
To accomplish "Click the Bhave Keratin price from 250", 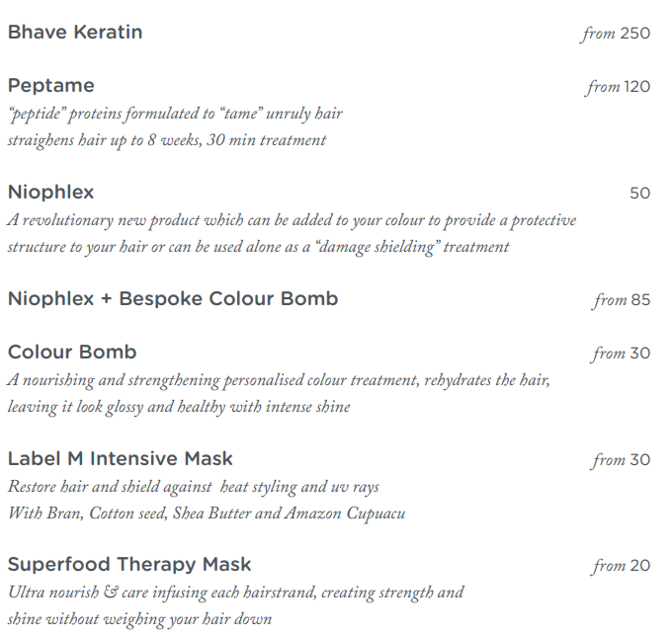I will coord(616,34).
